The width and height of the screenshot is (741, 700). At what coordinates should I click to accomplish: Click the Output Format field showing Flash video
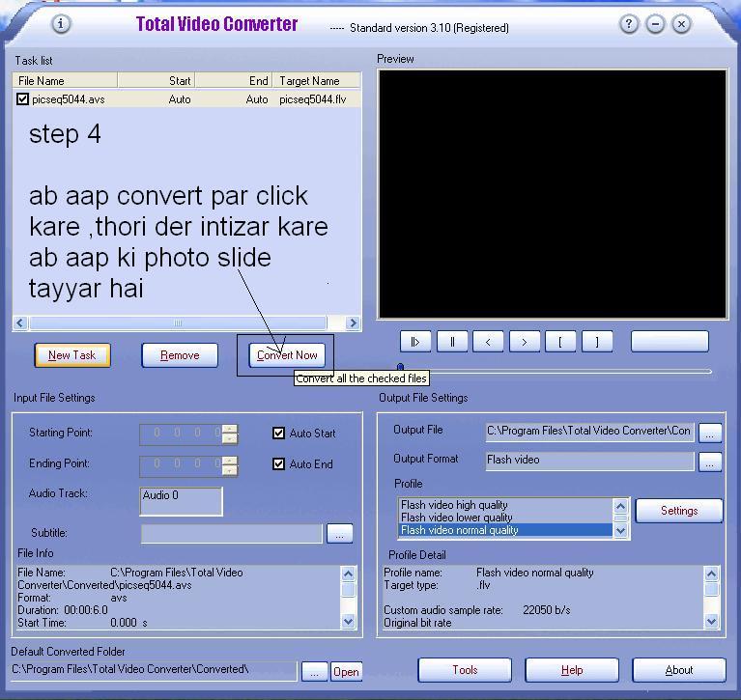(589, 461)
